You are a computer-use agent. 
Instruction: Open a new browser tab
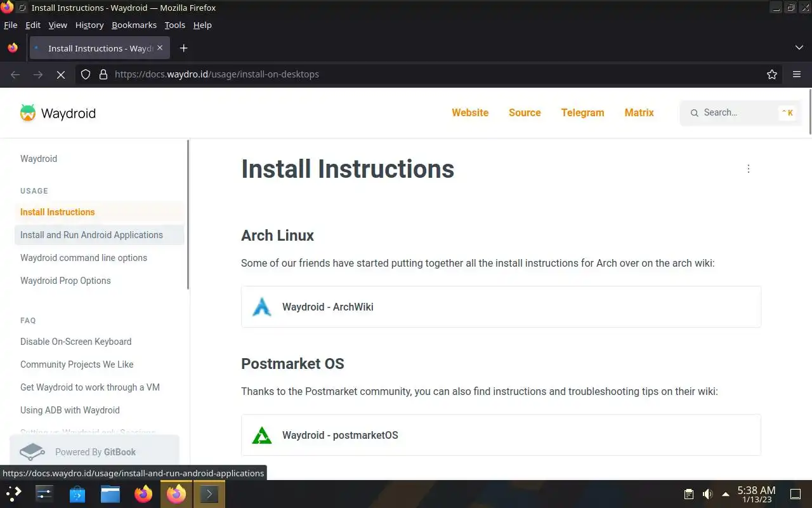pos(183,48)
